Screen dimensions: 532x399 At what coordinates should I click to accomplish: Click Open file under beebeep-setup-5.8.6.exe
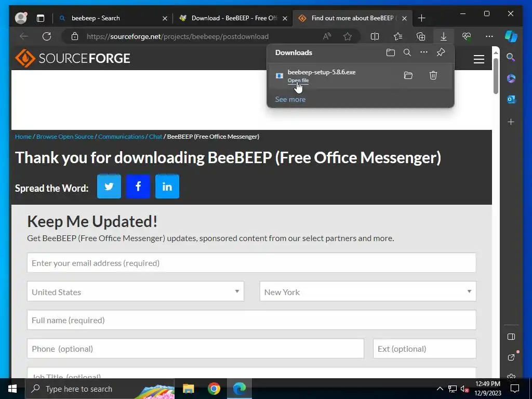coord(298,81)
